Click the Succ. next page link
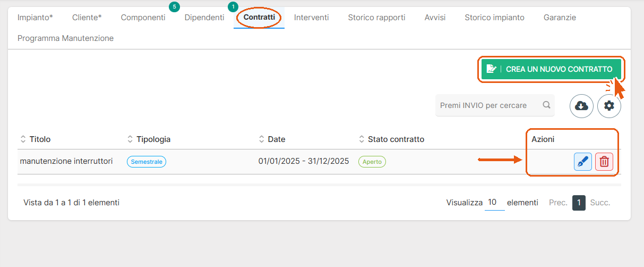This screenshot has width=644, height=267. (x=600, y=203)
